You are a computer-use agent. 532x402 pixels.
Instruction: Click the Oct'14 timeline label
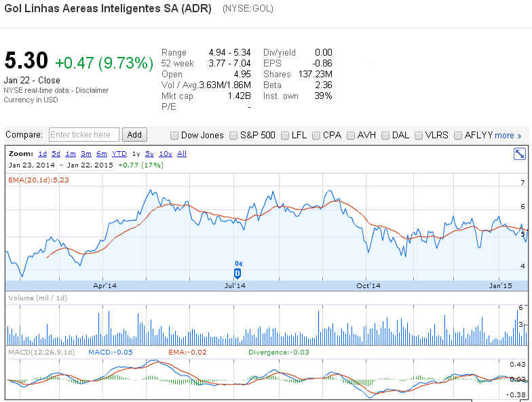368,286
